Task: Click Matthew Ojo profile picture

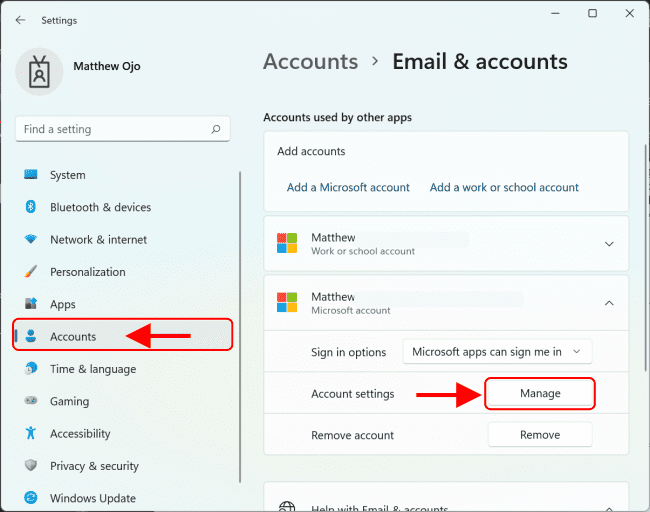Action: click(x=41, y=72)
